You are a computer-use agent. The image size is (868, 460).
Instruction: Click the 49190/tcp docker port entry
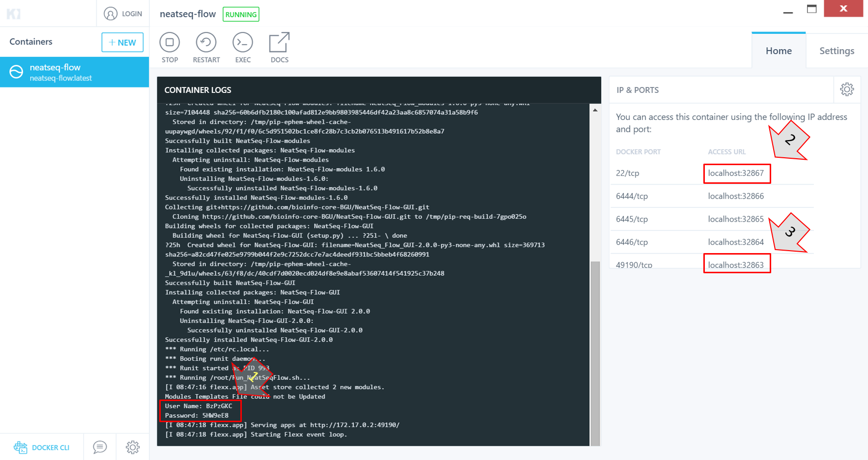click(x=634, y=265)
